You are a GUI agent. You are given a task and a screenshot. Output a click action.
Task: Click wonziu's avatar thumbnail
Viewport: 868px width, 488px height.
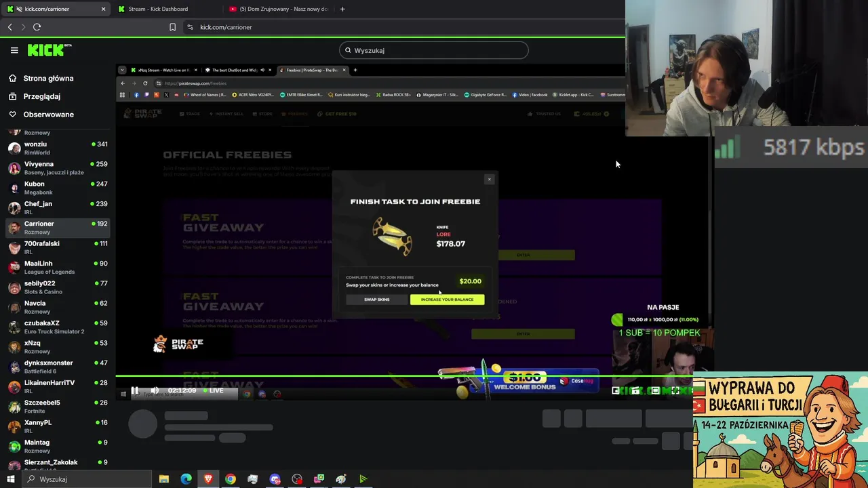[x=14, y=148]
